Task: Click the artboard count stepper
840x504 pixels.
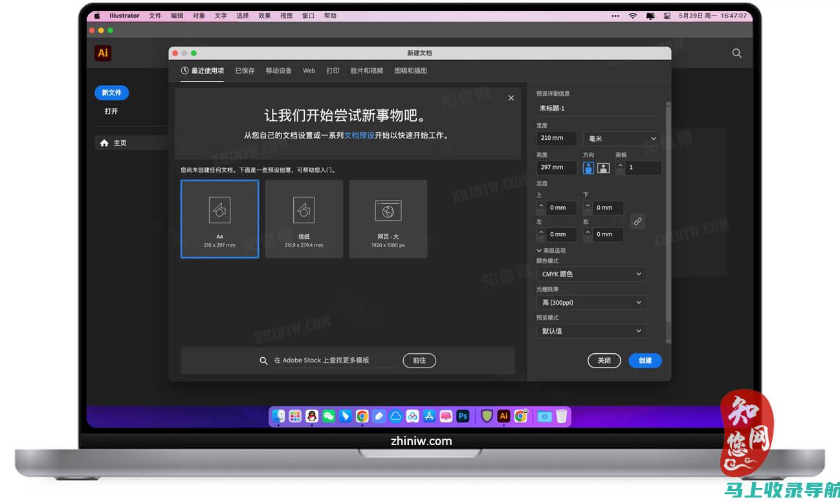Action: [x=620, y=168]
